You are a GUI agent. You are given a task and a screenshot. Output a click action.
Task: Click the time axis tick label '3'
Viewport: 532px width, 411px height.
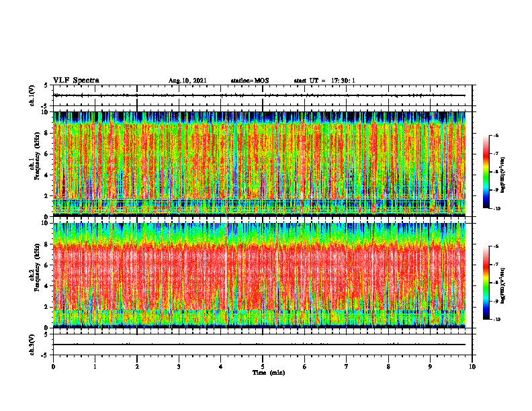(x=179, y=367)
